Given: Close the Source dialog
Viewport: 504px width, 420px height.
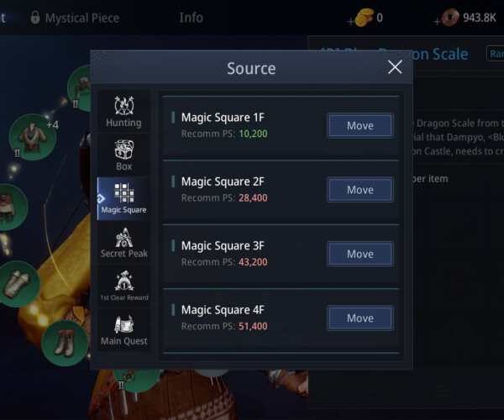Looking at the screenshot, I should point(395,67).
